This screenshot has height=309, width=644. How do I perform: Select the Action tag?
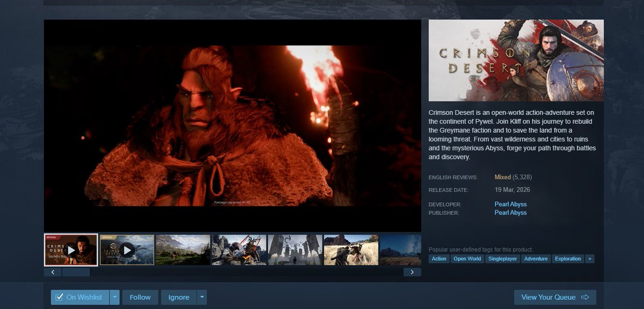pos(439,259)
